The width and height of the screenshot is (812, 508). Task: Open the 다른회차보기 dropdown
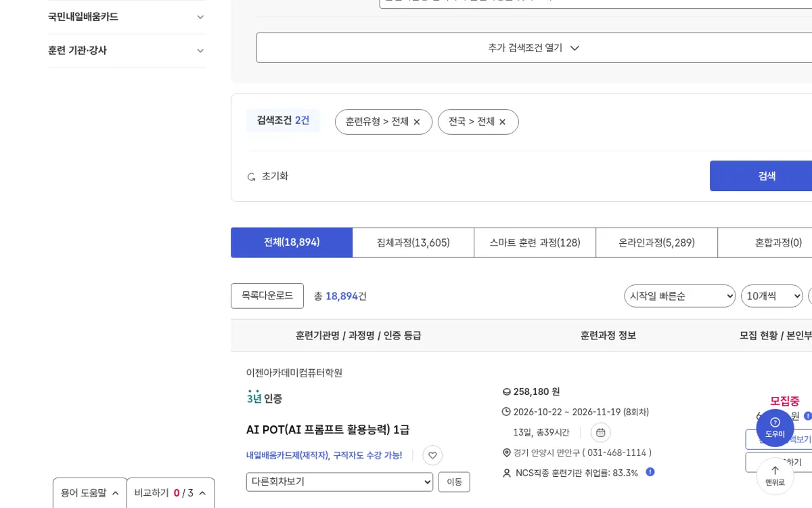click(340, 482)
